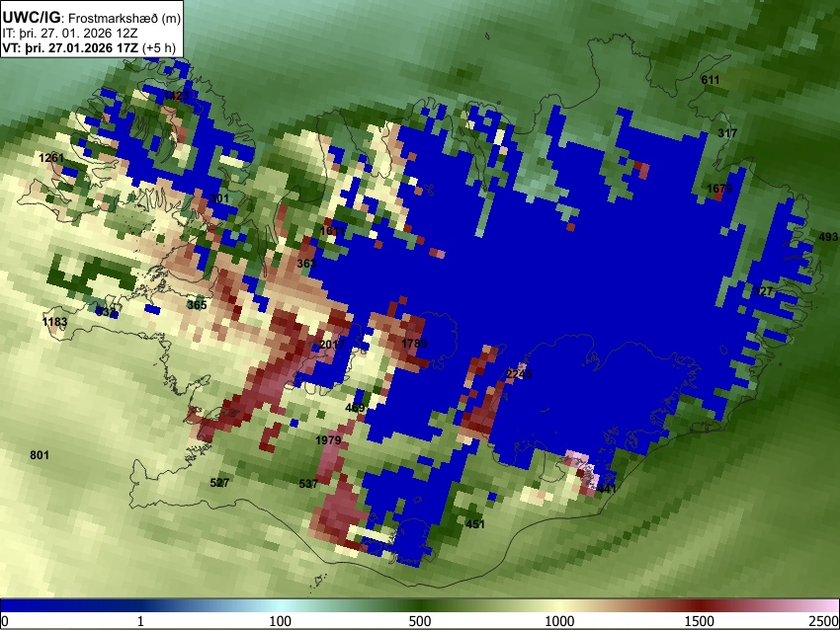This screenshot has height=630, width=840.
Task: Click the colour scale label 500
Action: pyautogui.click(x=420, y=621)
